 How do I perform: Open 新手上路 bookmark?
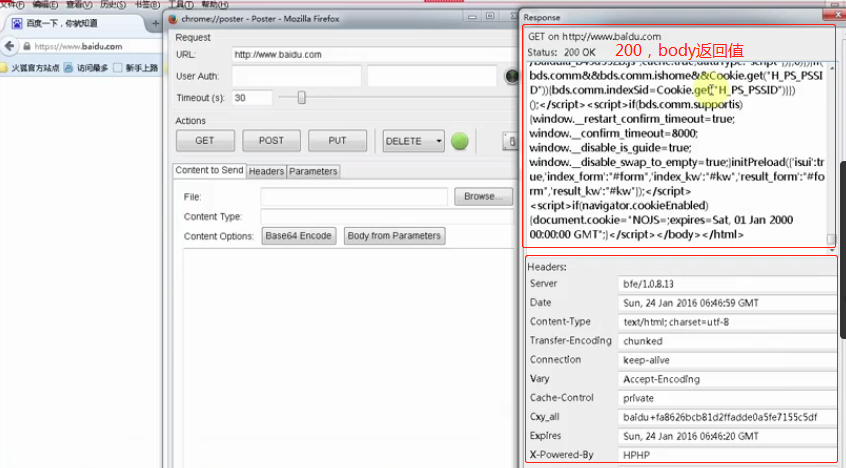pyautogui.click(x=135, y=68)
